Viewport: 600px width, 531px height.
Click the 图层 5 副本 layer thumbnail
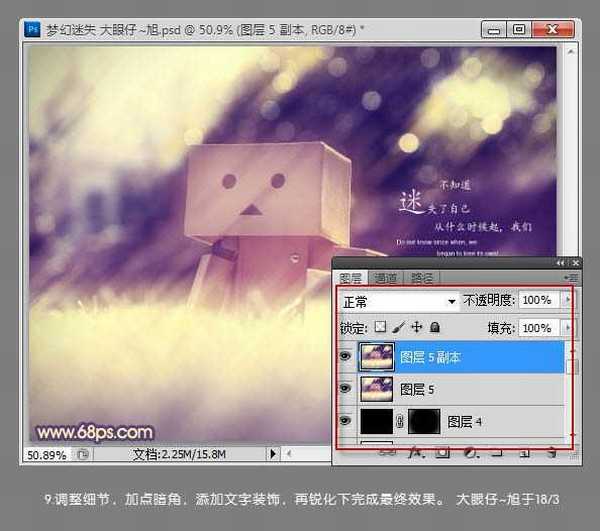point(377,357)
